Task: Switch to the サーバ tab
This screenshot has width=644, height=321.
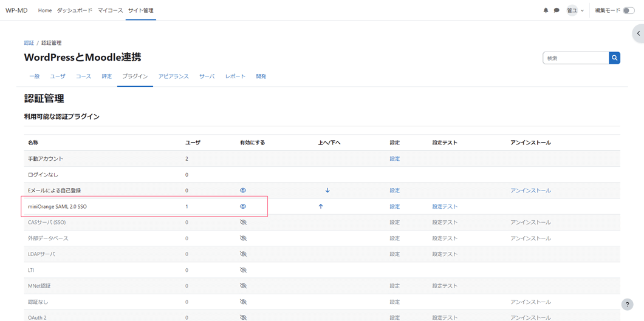Action: [207, 76]
